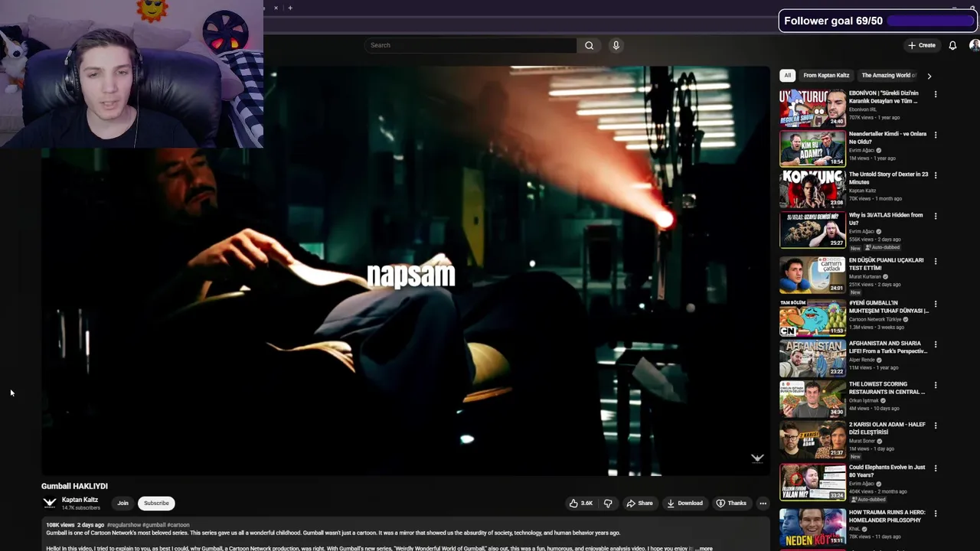Image resolution: width=980 pixels, height=551 pixels.
Task: Activate voice search microphone icon
Action: pyautogui.click(x=616, y=45)
